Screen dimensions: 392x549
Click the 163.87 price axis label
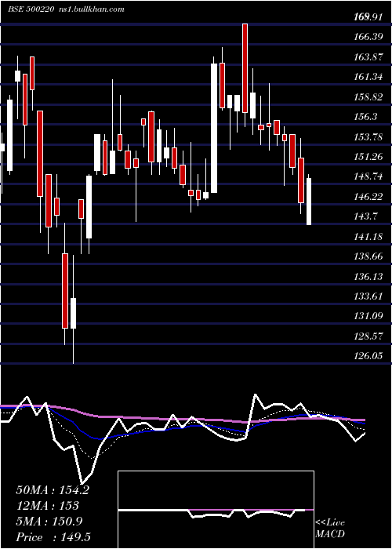[368, 56]
